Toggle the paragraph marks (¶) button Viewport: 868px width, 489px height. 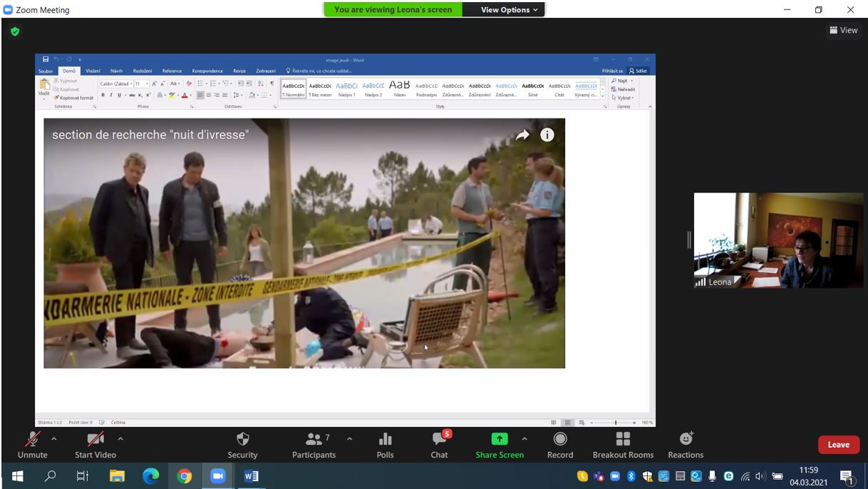(272, 83)
